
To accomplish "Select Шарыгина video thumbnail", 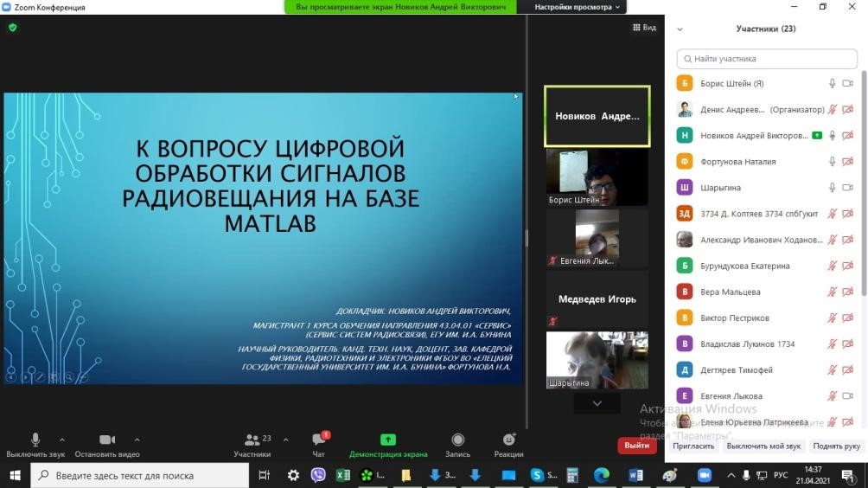I will tap(597, 360).
